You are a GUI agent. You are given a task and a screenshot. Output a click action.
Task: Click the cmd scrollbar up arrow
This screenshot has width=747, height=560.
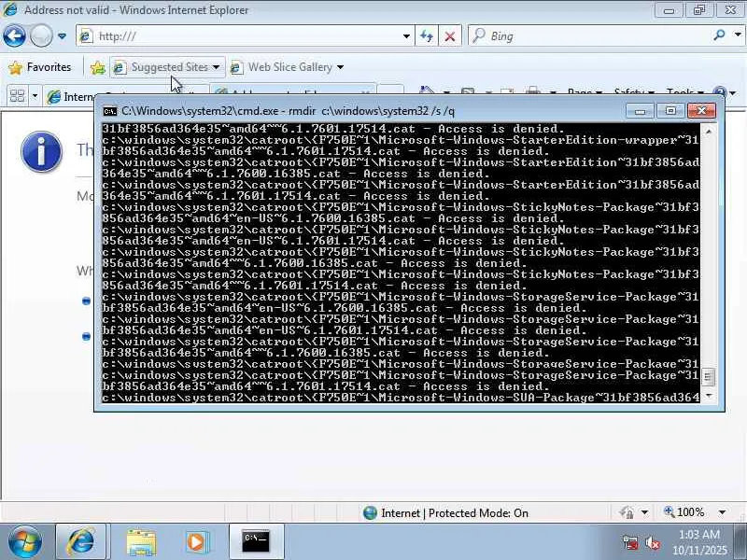[x=709, y=131]
